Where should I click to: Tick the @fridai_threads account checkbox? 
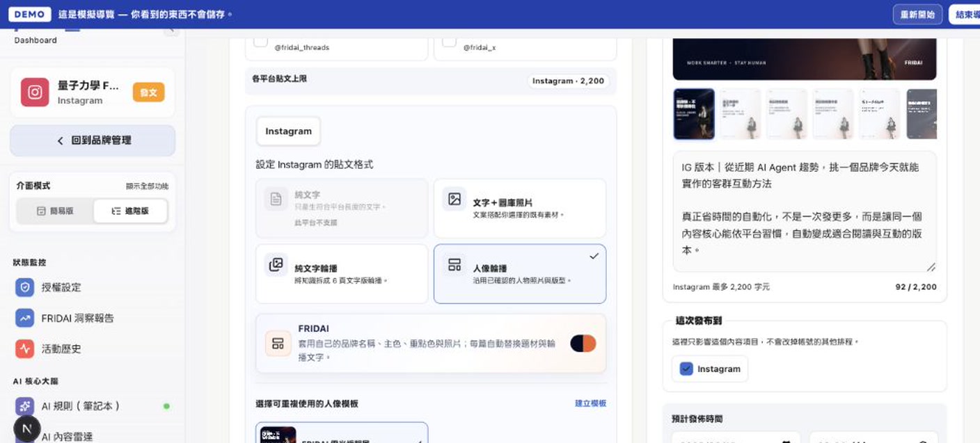coord(260,40)
